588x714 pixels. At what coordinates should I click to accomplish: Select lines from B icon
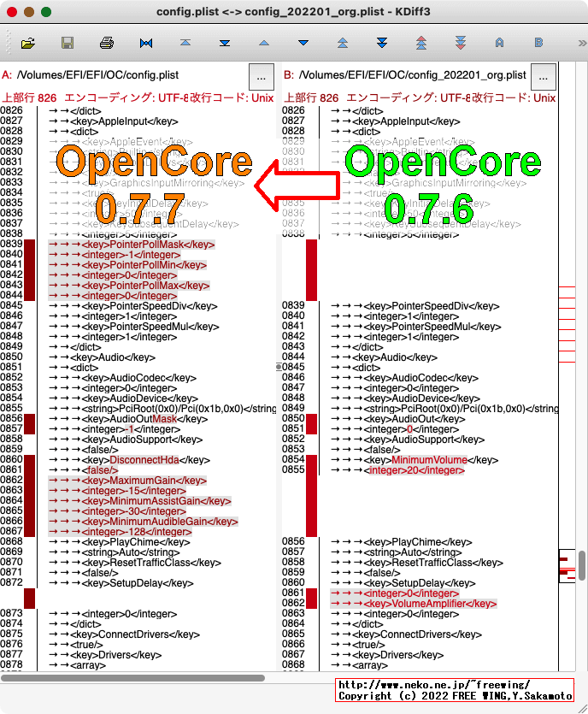point(538,43)
